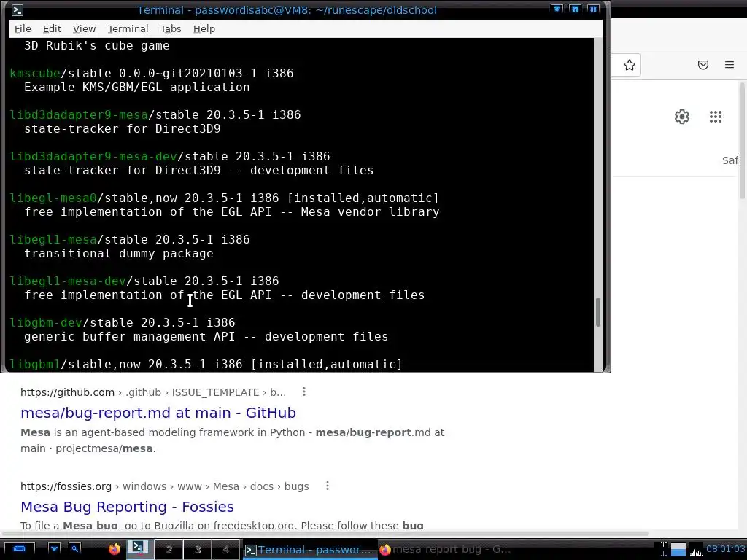This screenshot has height=560, width=747.
Task: Click package name libd3dadapter9-mesa-dev in terminal
Action: (x=93, y=156)
